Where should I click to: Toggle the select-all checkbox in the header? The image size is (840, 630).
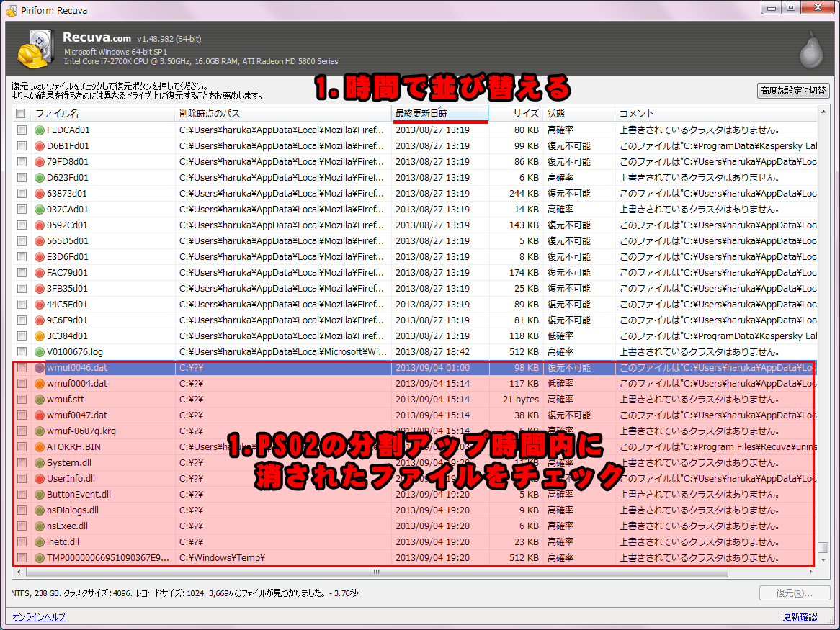[21, 114]
